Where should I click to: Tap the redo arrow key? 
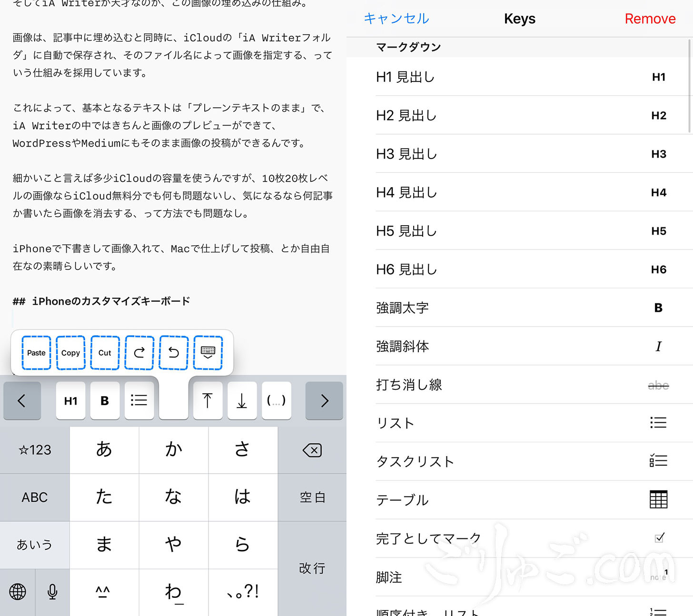139,353
